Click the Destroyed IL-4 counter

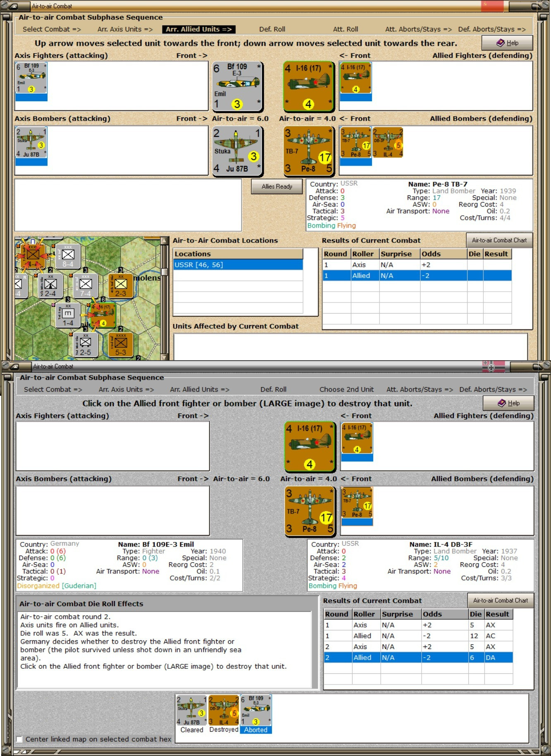pos(224,711)
